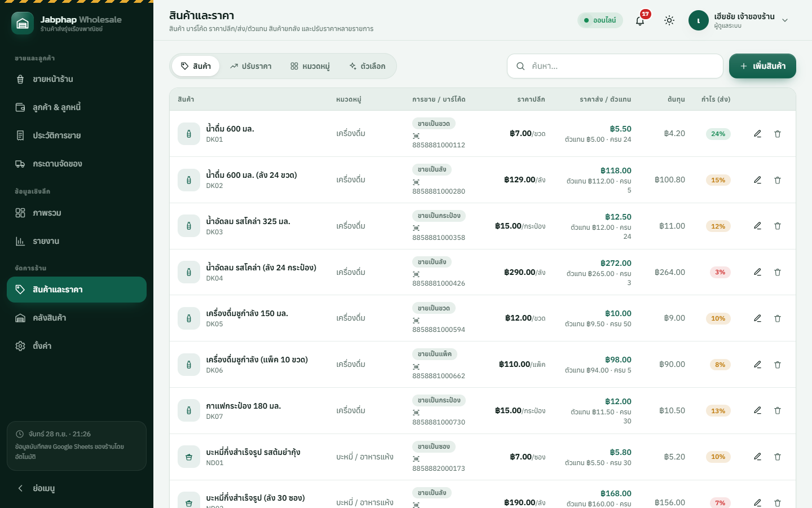Click the สินค้าและราคา sidebar item

click(77, 290)
